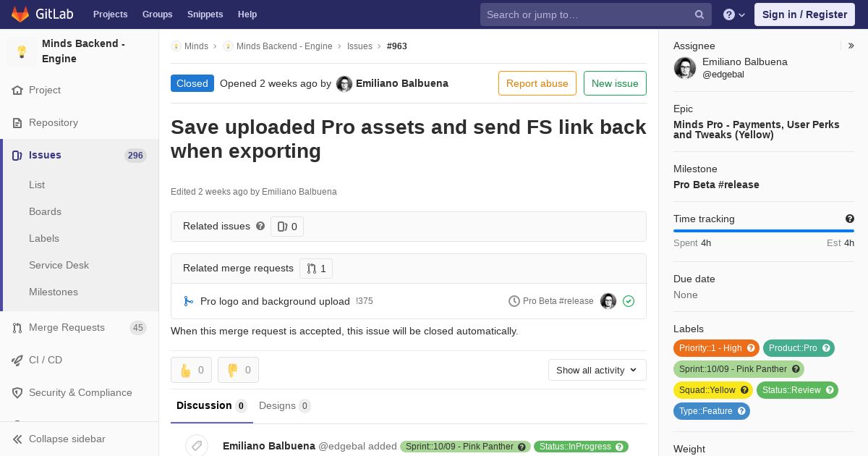This screenshot has height=456, width=868.
Task: Open the Groups menu in top bar
Action: tap(157, 14)
